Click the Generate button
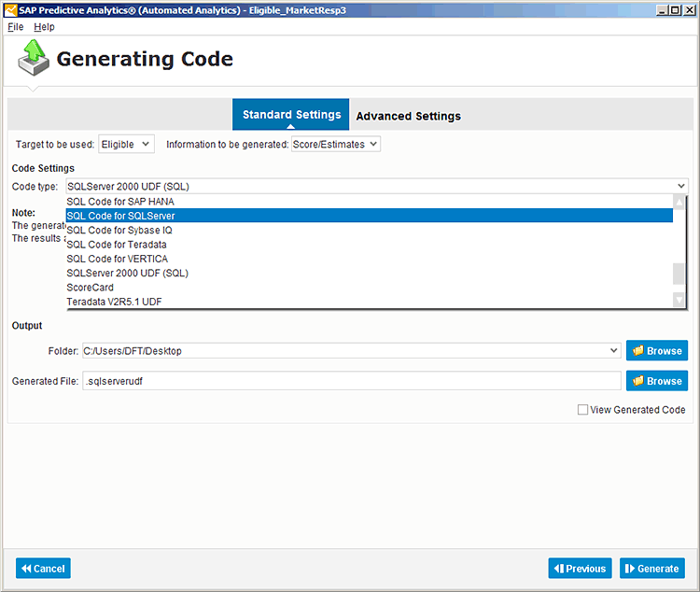 (652, 569)
